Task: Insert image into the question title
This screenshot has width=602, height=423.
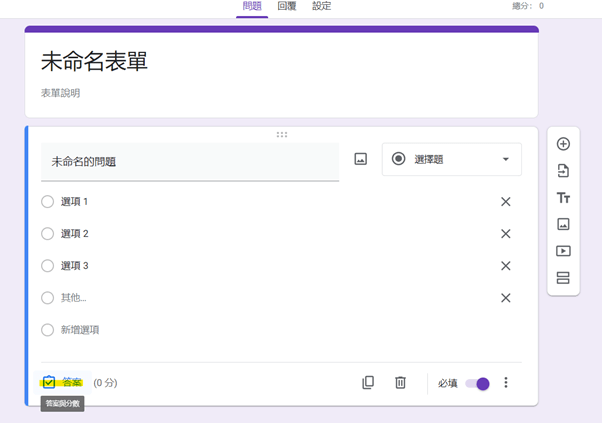Action: 361,159
